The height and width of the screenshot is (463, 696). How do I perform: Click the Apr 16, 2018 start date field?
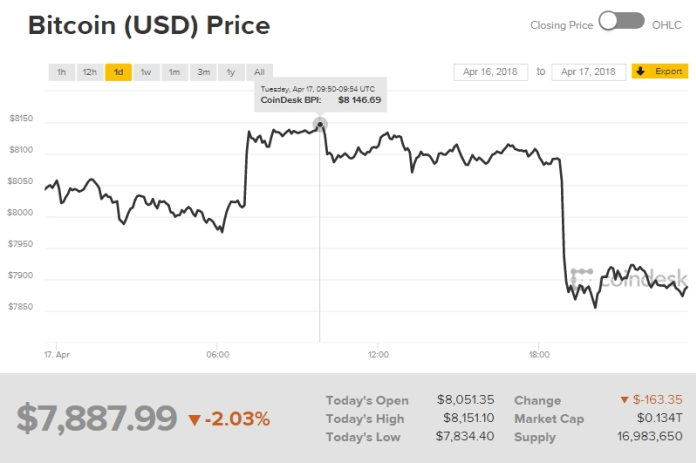(491, 72)
